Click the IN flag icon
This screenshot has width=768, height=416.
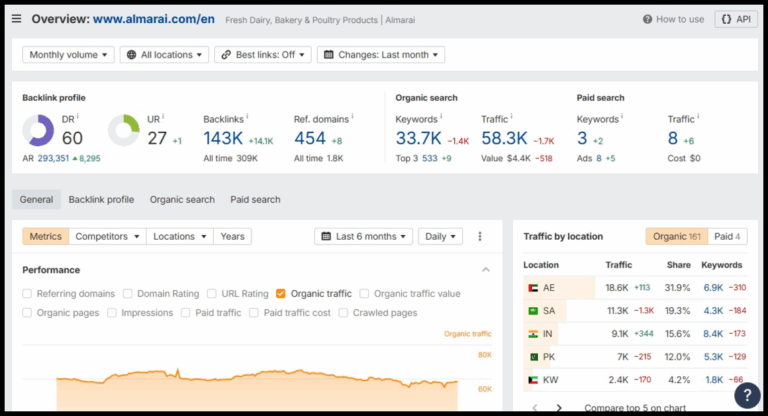click(533, 334)
